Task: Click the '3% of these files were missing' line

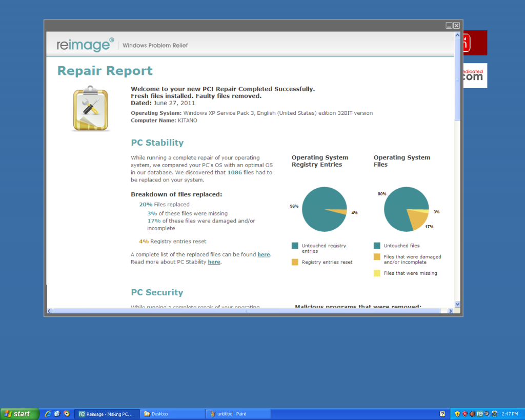Action: pos(187,213)
